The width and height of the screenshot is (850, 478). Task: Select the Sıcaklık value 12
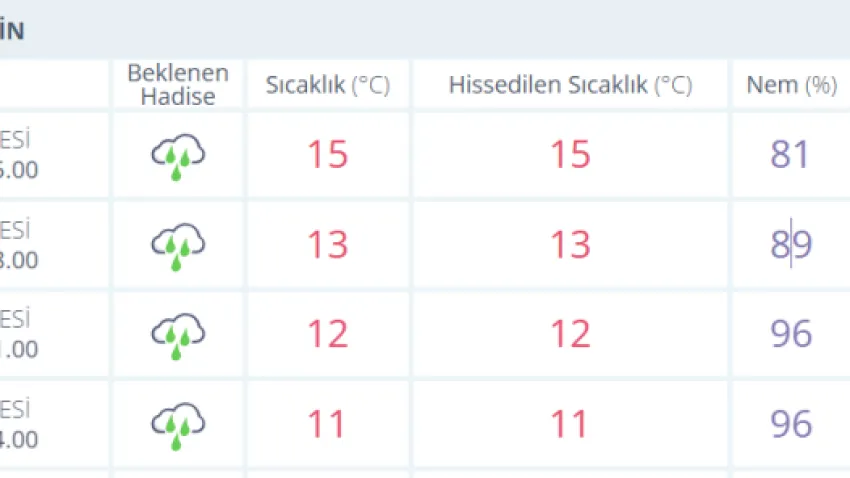click(327, 334)
